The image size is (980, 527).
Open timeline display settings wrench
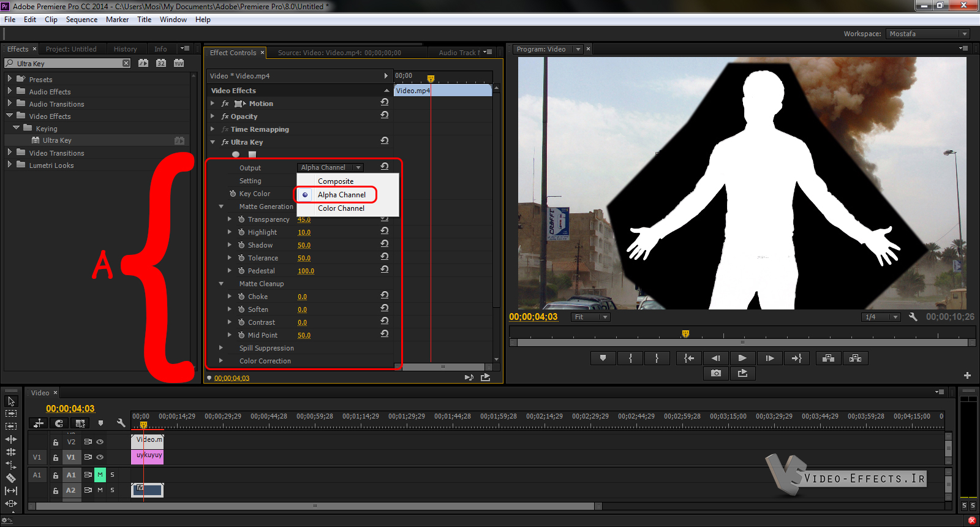[121, 423]
